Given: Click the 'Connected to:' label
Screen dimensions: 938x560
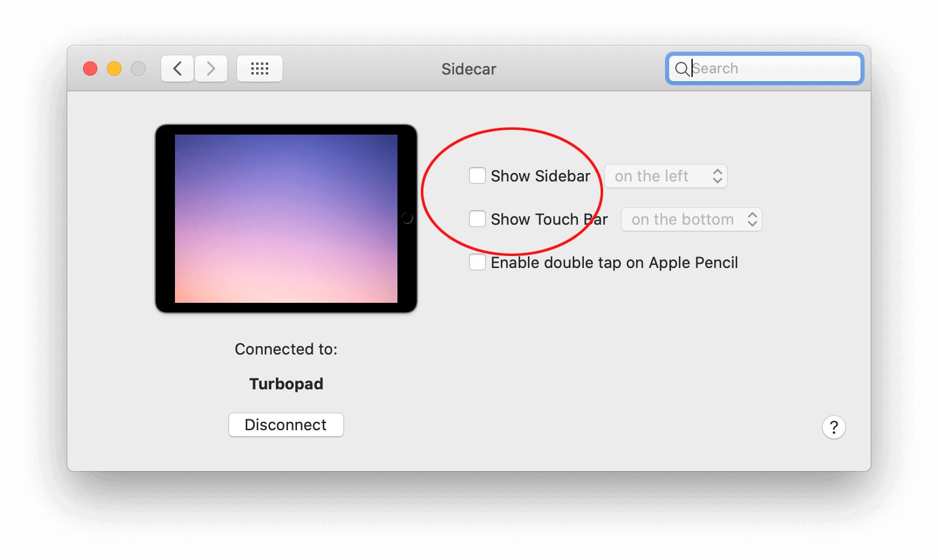Looking at the screenshot, I should [x=286, y=349].
